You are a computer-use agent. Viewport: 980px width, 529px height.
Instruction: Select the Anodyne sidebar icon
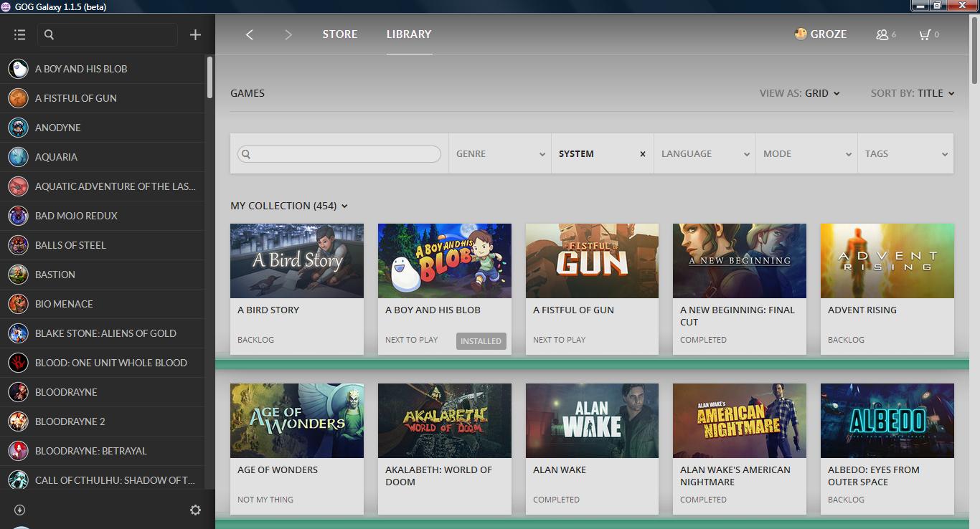pyautogui.click(x=18, y=128)
